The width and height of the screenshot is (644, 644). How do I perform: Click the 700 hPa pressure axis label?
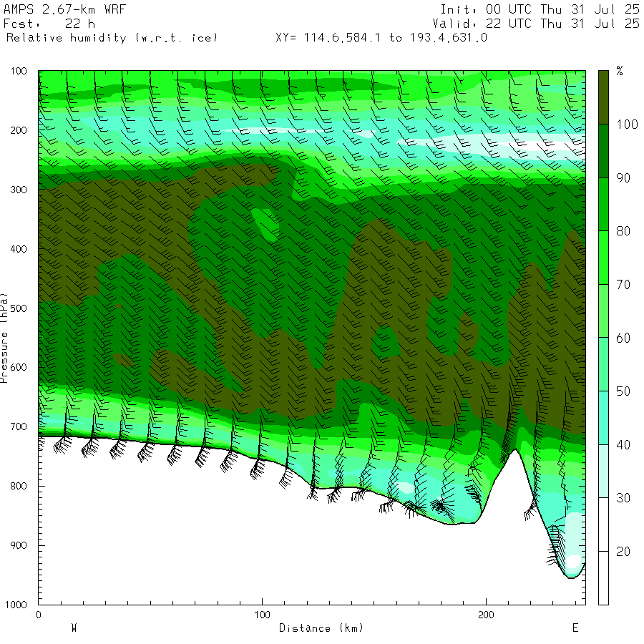[x=19, y=426]
